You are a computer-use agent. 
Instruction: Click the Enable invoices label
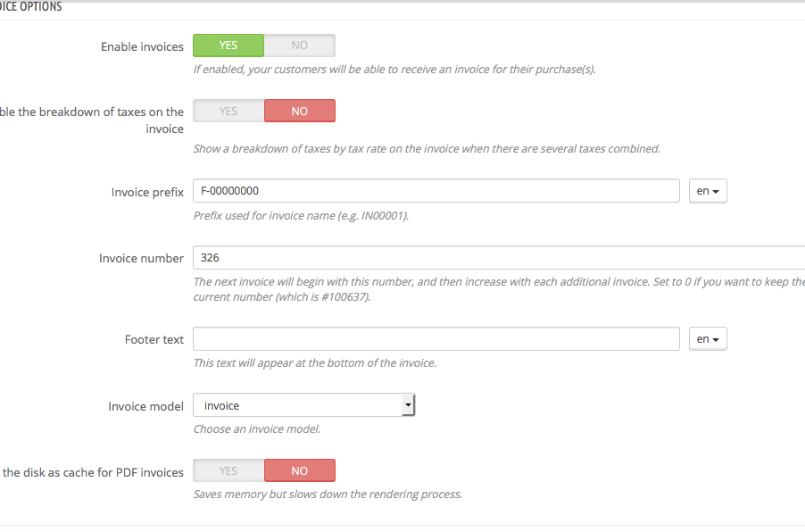click(x=142, y=46)
